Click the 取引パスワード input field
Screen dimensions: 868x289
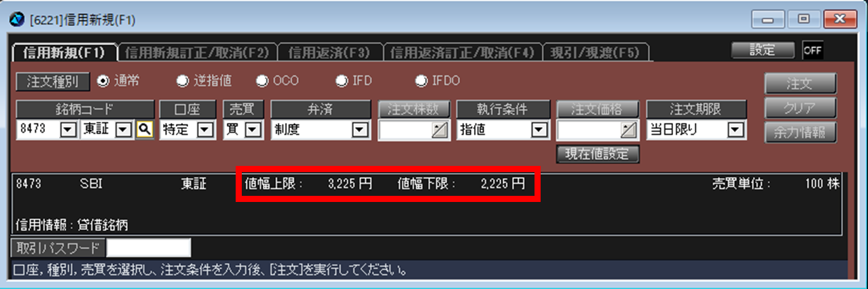(149, 248)
